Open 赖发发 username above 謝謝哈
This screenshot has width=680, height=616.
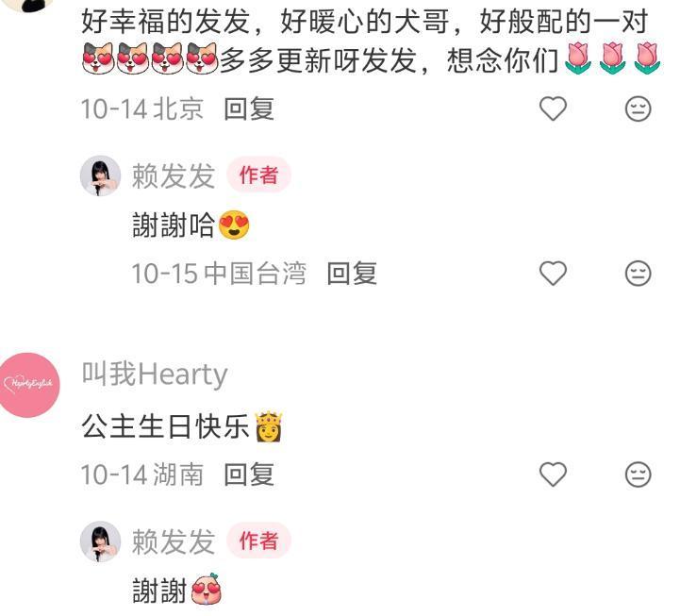(x=174, y=175)
